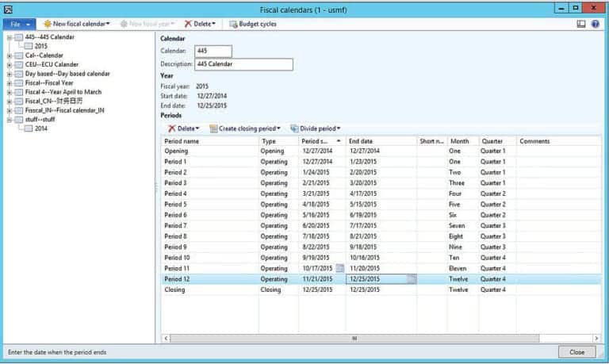
Task: Select the 2015 year under 445 Calendar
Action: click(40, 46)
